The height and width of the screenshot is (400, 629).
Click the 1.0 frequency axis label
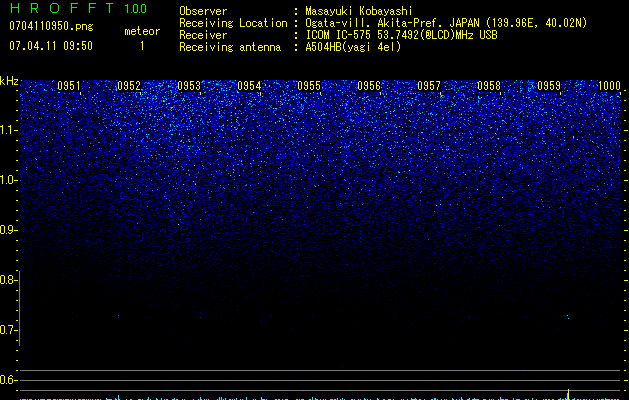(8, 180)
